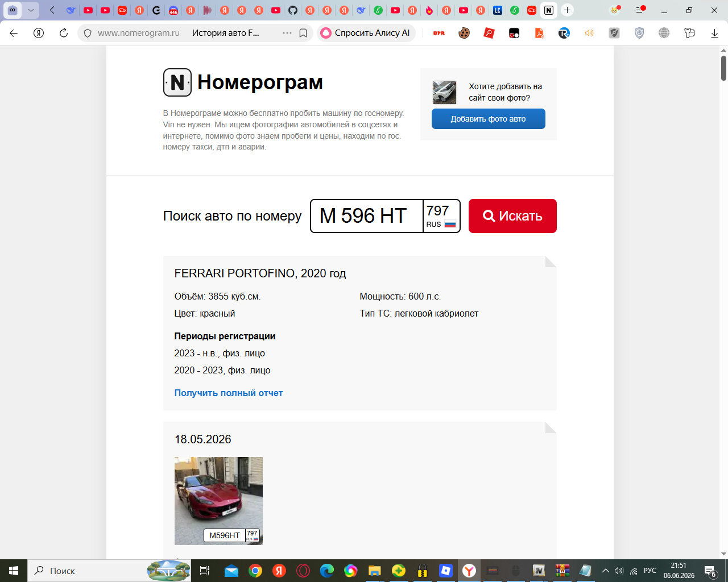Image resolution: width=728 pixels, height=582 pixels.
Task: Open the Windows Start menu
Action: click(x=14, y=571)
